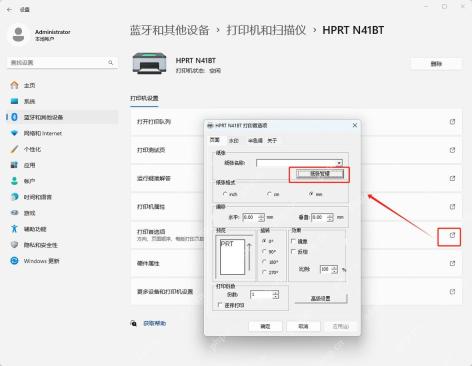Select the 180° rotation radio button

pos(264,262)
